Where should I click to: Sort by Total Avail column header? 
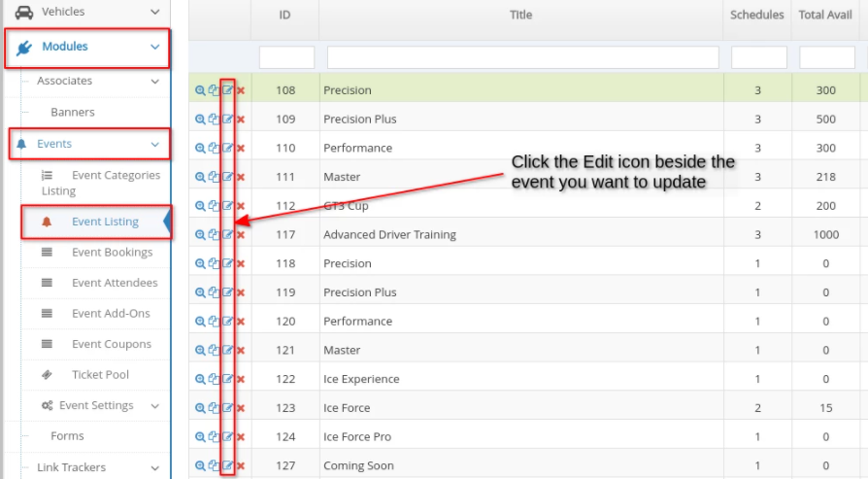tap(825, 15)
